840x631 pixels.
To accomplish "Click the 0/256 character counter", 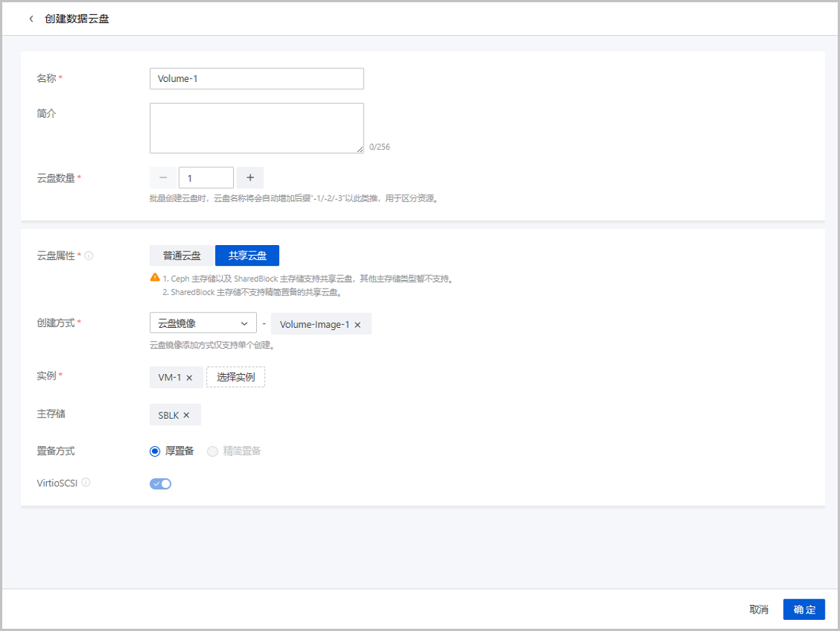I will click(379, 147).
